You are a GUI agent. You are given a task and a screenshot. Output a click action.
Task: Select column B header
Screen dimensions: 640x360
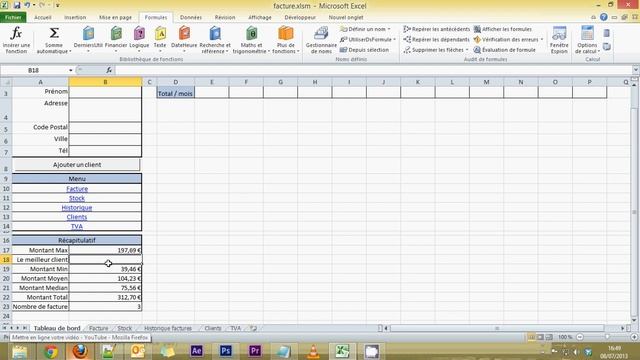click(105, 82)
